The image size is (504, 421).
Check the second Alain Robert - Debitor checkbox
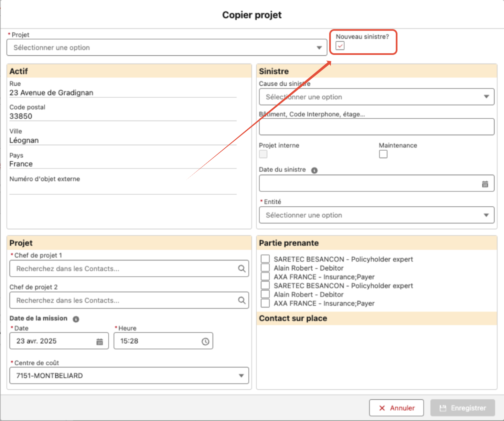pyautogui.click(x=265, y=294)
